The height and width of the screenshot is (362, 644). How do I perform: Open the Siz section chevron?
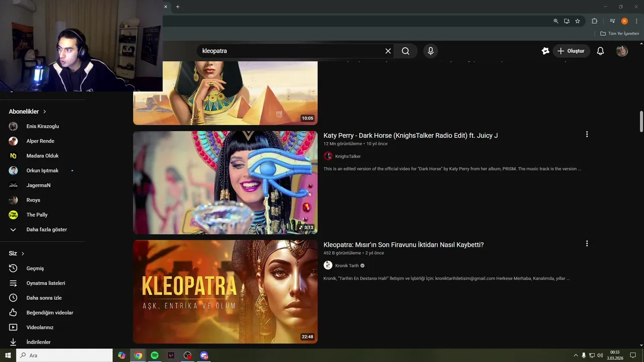click(x=23, y=253)
